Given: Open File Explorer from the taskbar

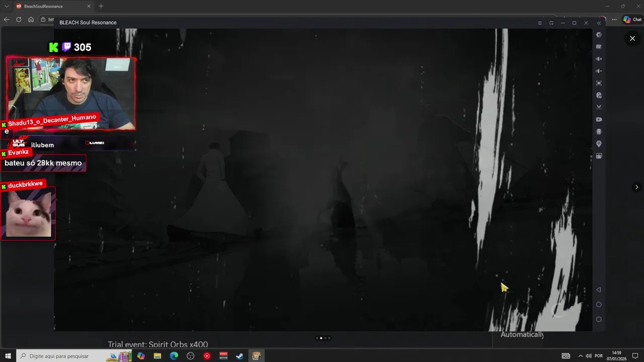Looking at the screenshot, I should point(157,356).
